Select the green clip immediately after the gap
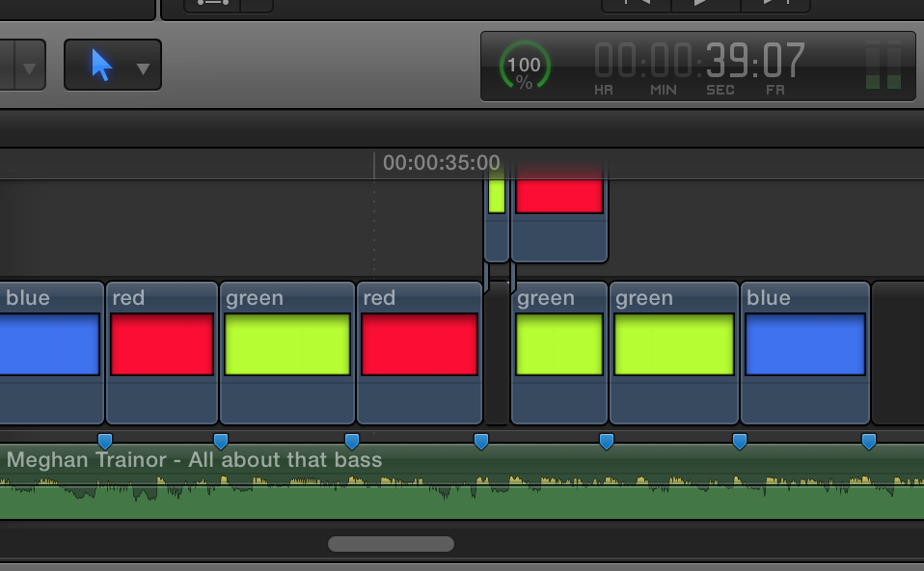924x571 pixels. tap(559, 352)
